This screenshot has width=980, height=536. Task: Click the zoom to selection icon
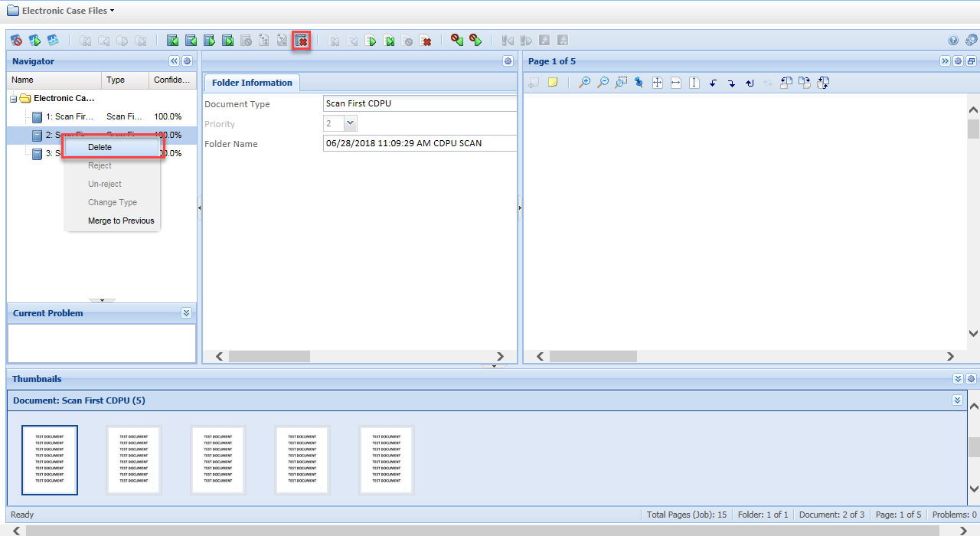(621, 83)
